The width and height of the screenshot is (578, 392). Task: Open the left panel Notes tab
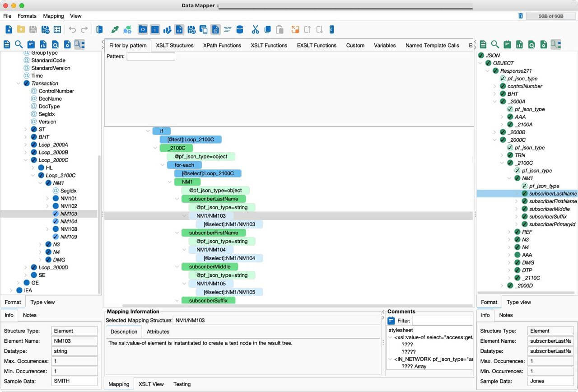point(30,315)
